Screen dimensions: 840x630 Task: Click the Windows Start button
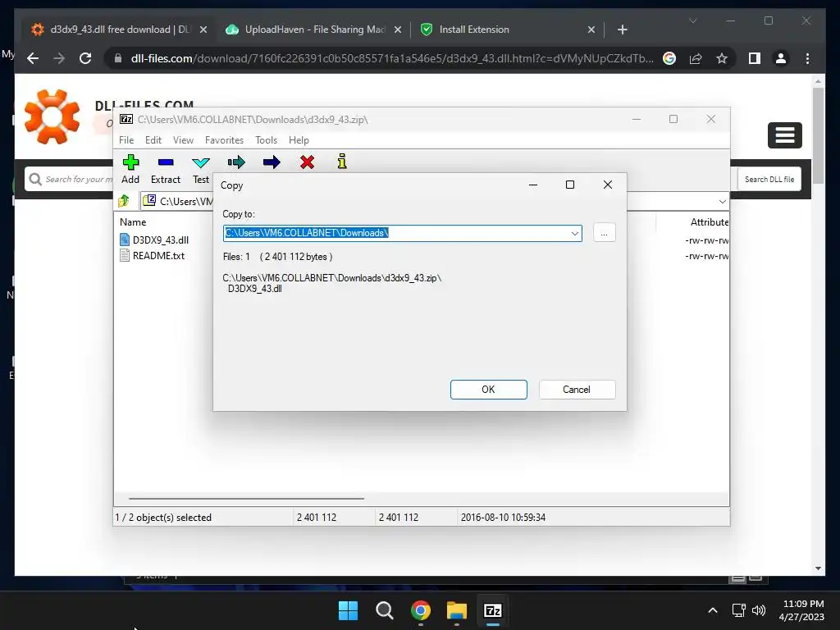point(348,610)
